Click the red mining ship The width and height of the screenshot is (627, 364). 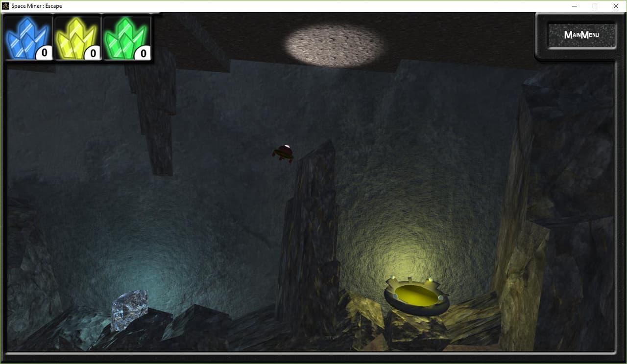point(283,153)
